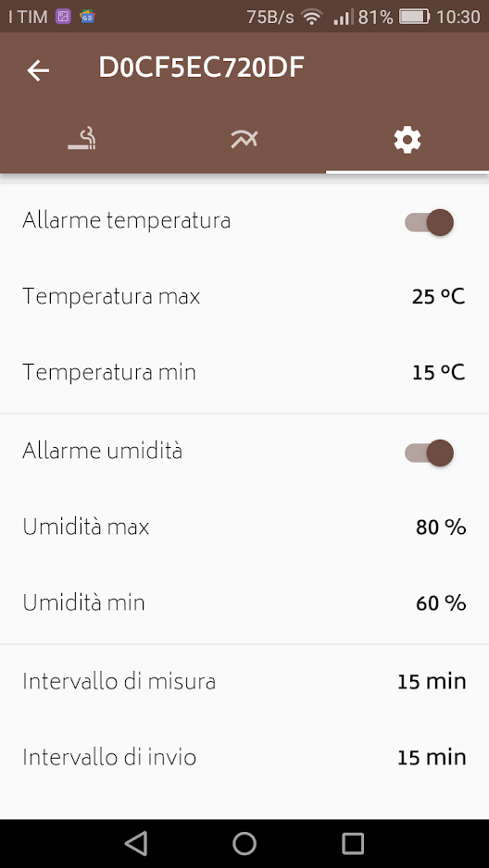This screenshot has height=868, width=489.
Task: Tap Android back navigation triangle
Action: click(x=136, y=844)
